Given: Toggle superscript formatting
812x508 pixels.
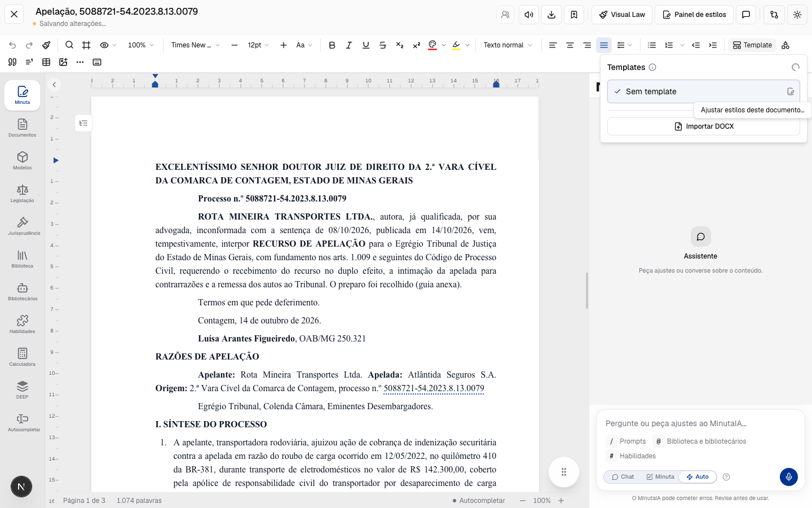Looking at the screenshot, I should (x=417, y=45).
